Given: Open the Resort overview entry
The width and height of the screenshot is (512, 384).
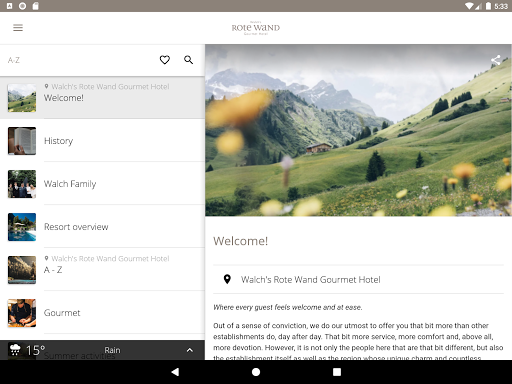Looking at the screenshot, I should [102, 227].
